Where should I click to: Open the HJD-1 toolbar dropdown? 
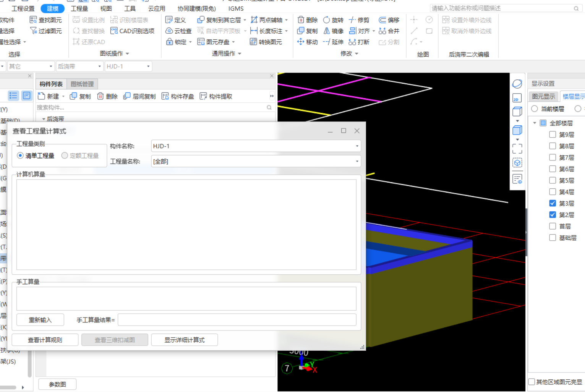[128, 66]
